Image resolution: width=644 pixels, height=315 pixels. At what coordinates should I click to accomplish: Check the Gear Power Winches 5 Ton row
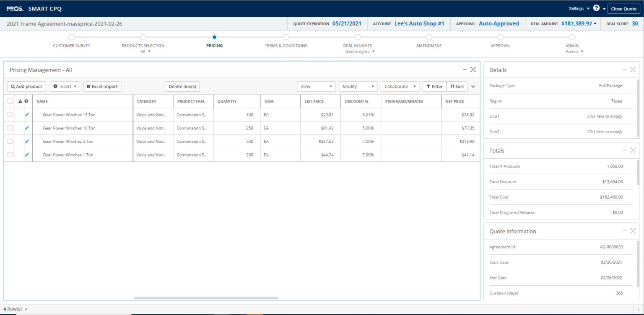10,141
